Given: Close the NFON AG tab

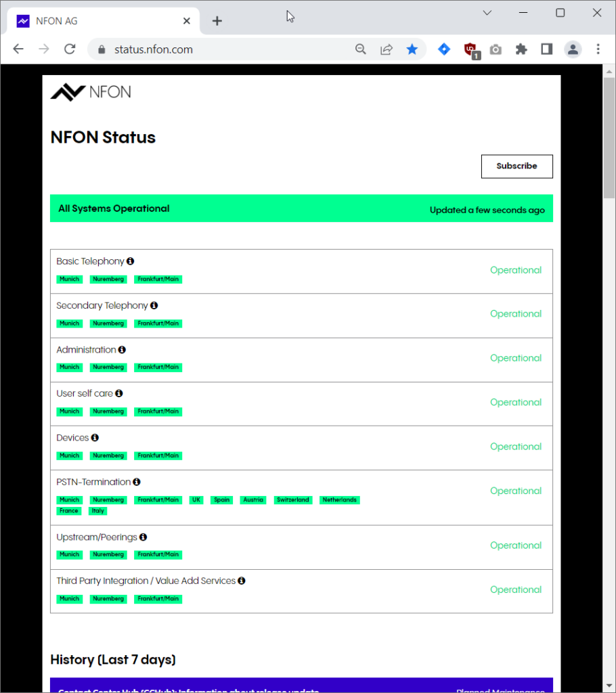Looking at the screenshot, I should (187, 21).
